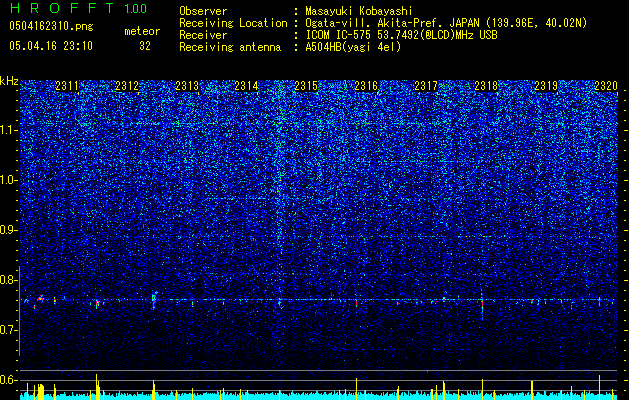This screenshot has height=400, width=629.
Task: Click the 2319 time marker
Action: pos(546,86)
